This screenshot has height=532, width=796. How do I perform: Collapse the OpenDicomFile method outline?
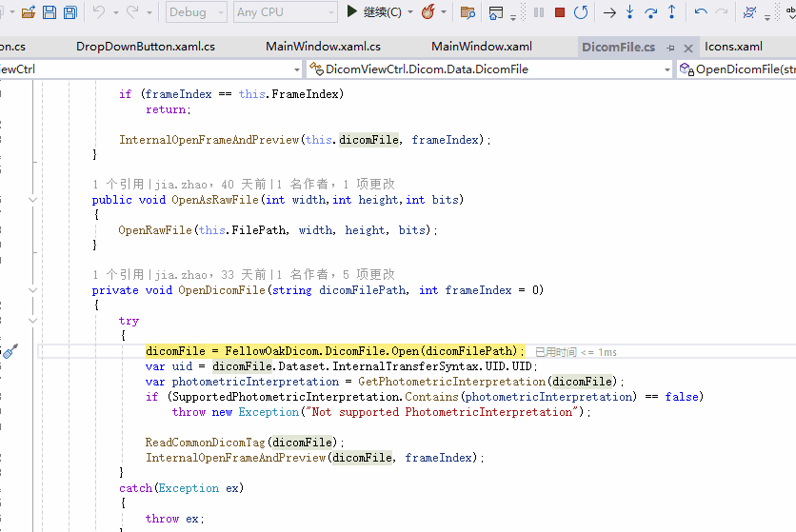click(x=33, y=290)
